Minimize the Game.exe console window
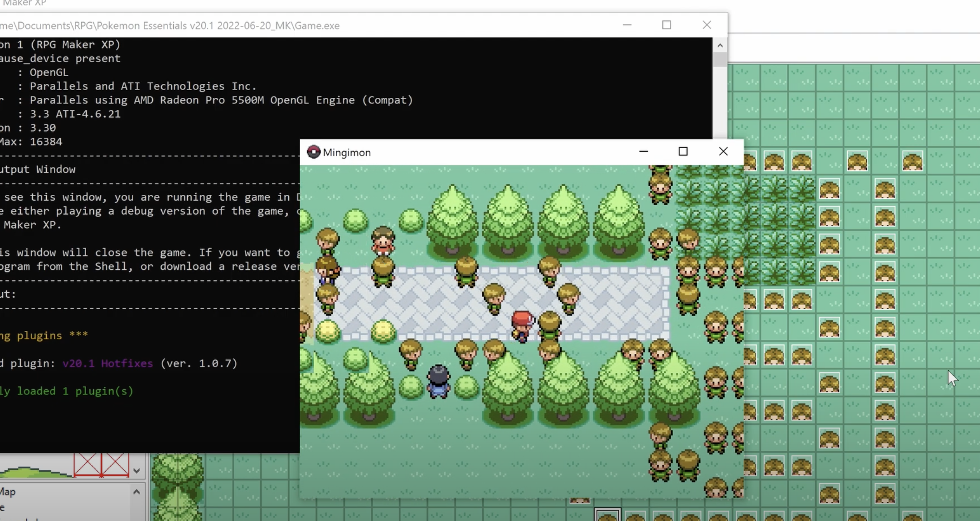Viewport: 980px width, 521px height. click(627, 25)
